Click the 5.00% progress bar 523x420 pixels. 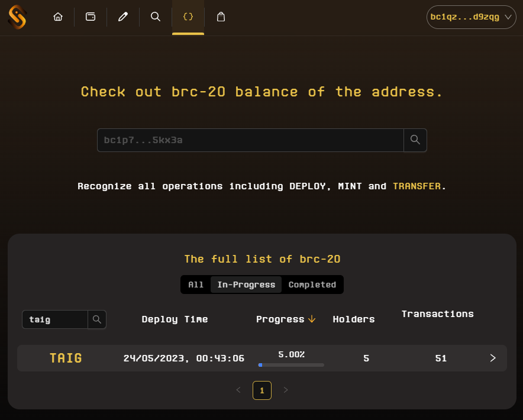tap(290, 365)
